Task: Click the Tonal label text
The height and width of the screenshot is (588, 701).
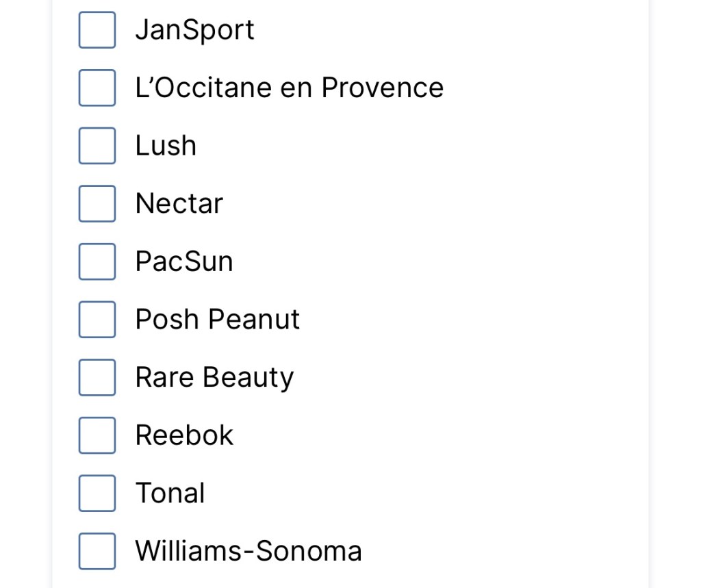Action: (x=170, y=494)
